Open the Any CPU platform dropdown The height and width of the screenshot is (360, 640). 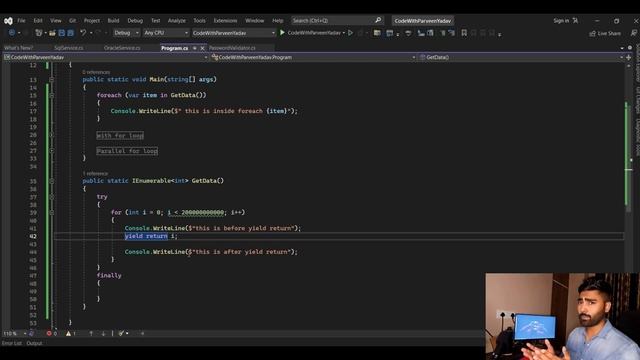166,33
